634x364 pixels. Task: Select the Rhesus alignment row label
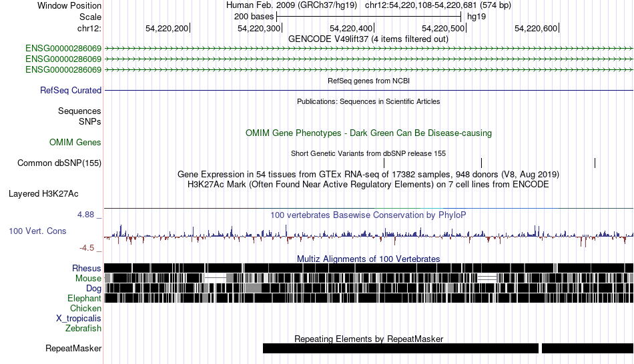(x=86, y=268)
